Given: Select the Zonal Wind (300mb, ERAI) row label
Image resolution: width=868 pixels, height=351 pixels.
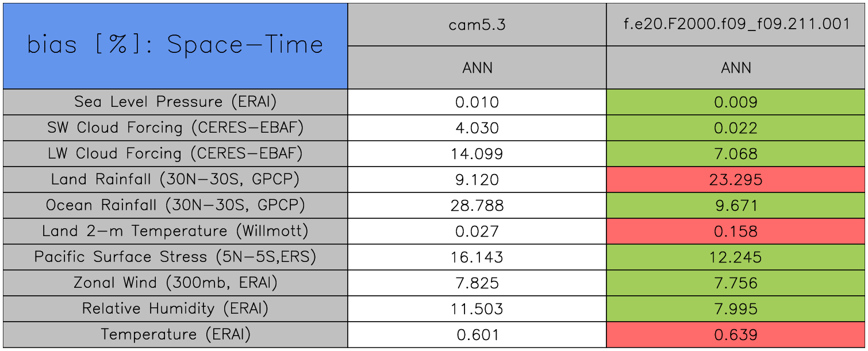Looking at the screenshot, I should point(175,283).
